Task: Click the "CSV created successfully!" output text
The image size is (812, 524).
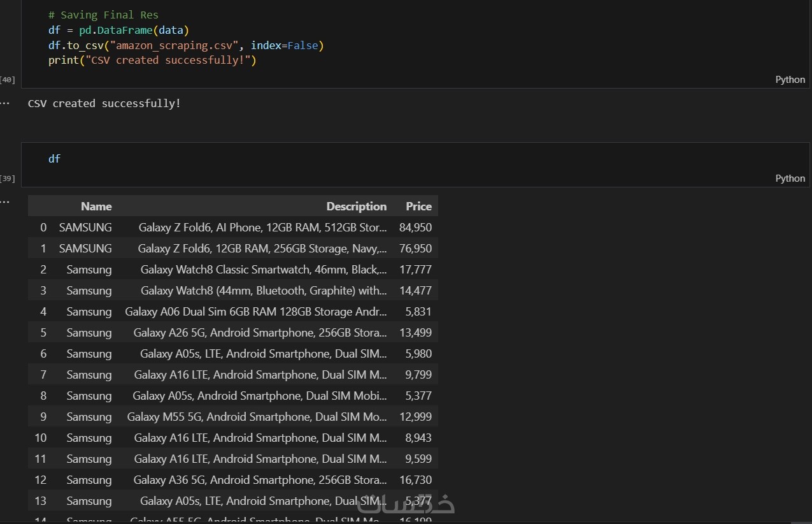Action: click(104, 103)
